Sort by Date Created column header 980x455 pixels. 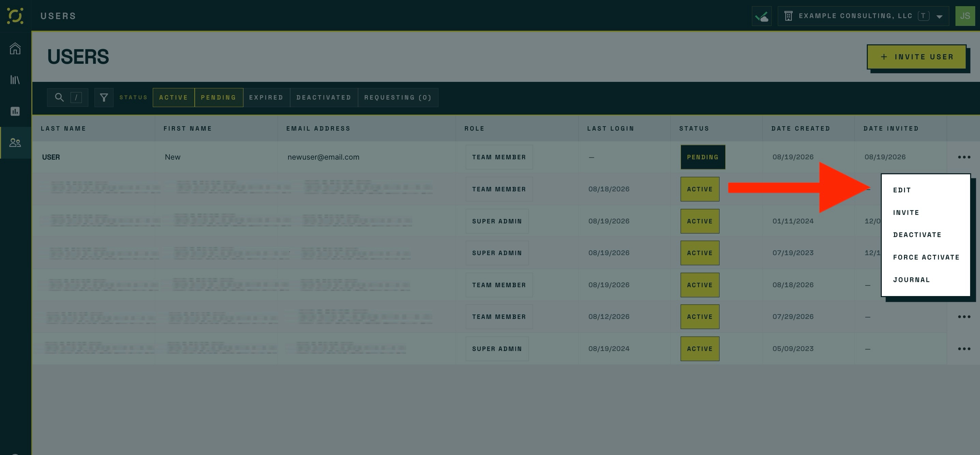pyautogui.click(x=800, y=129)
